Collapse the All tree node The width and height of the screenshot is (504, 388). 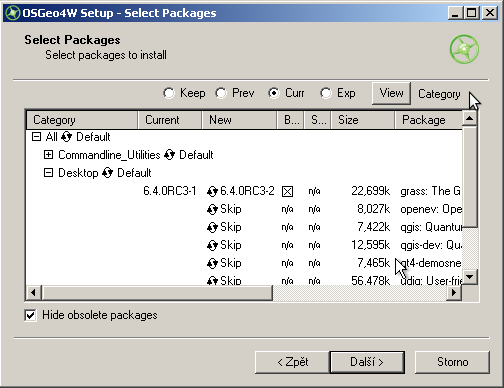point(36,137)
